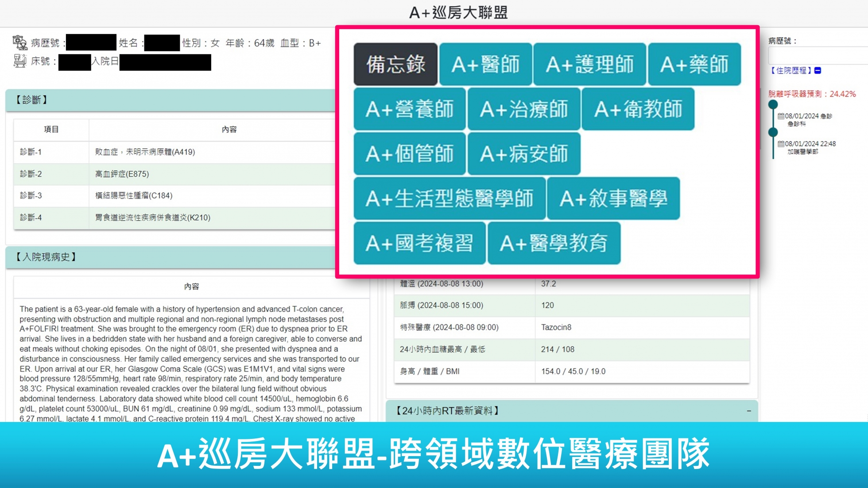This screenshot has height=488, width=868.
Task: Collapse the 24小時內RT最新資料 section
Action: click(x=749, y=411)
